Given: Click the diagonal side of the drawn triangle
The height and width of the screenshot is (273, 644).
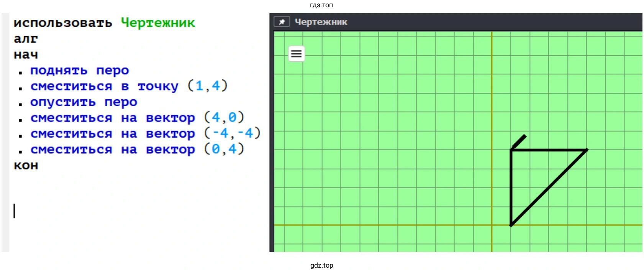Looking at the screenshot, I should [x=549, y=187].
